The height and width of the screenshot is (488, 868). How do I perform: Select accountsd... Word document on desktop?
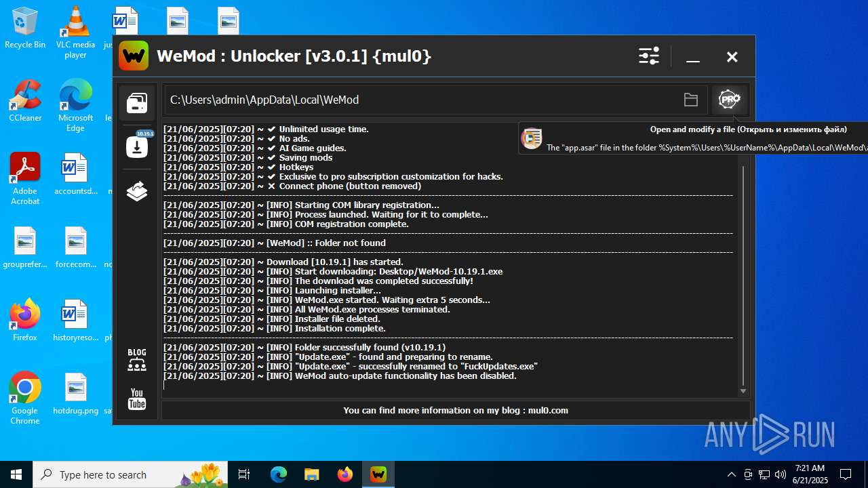(x=75, y=175)
